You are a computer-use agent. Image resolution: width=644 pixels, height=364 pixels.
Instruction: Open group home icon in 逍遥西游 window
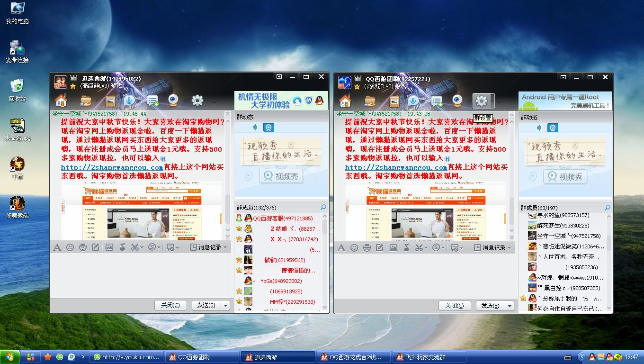[61, 100]
